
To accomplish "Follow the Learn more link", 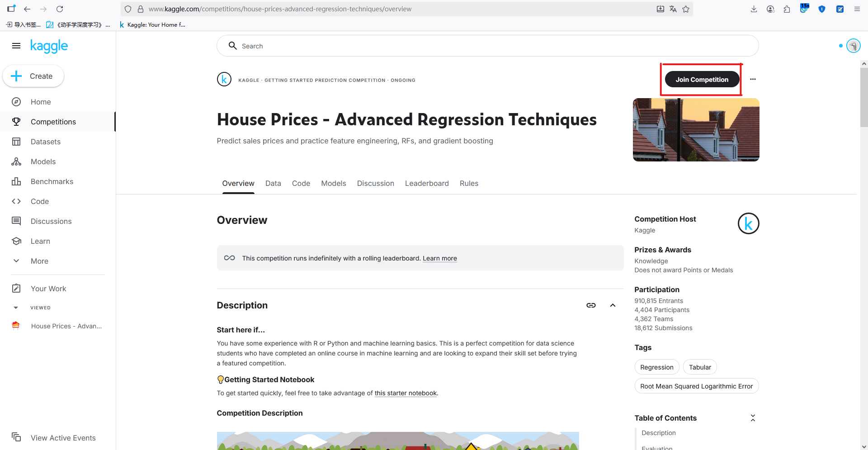I will (439, 258).
